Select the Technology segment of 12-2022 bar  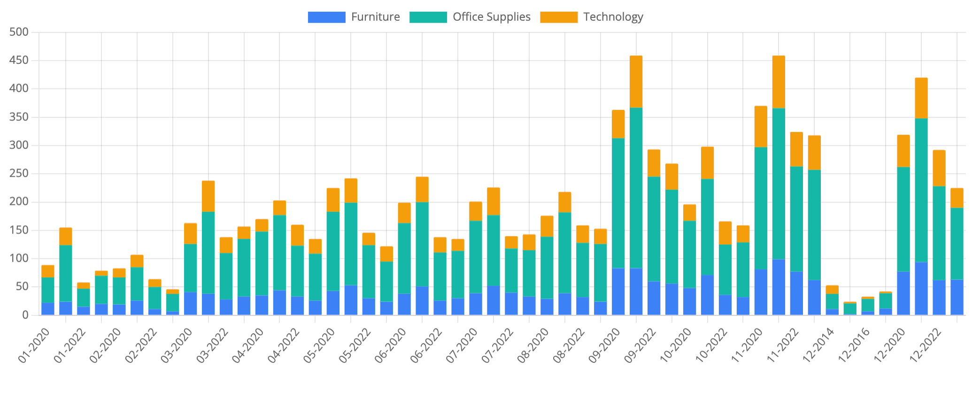[939, 168]
